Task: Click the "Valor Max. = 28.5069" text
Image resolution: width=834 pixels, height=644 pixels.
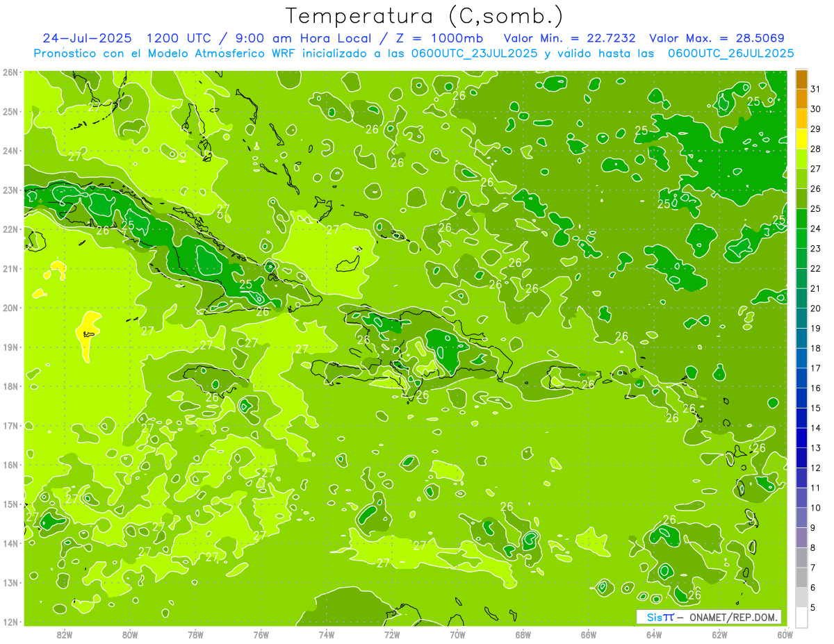Action: (x=717, y=38)
